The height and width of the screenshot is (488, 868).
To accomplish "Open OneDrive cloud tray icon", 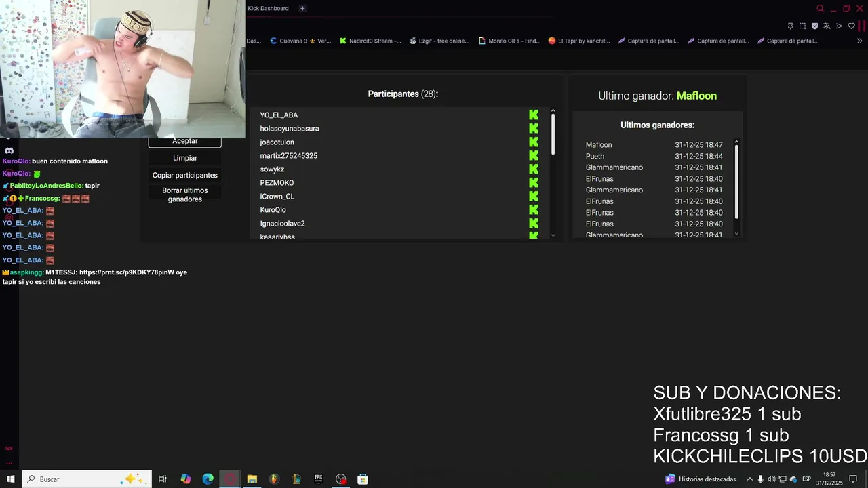I will (x=793, y=479).
